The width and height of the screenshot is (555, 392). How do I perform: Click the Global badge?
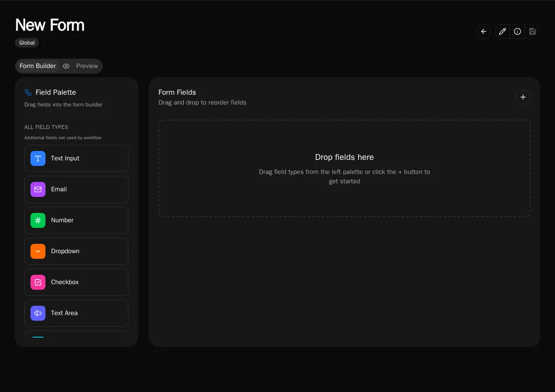[x=27, y=43]
